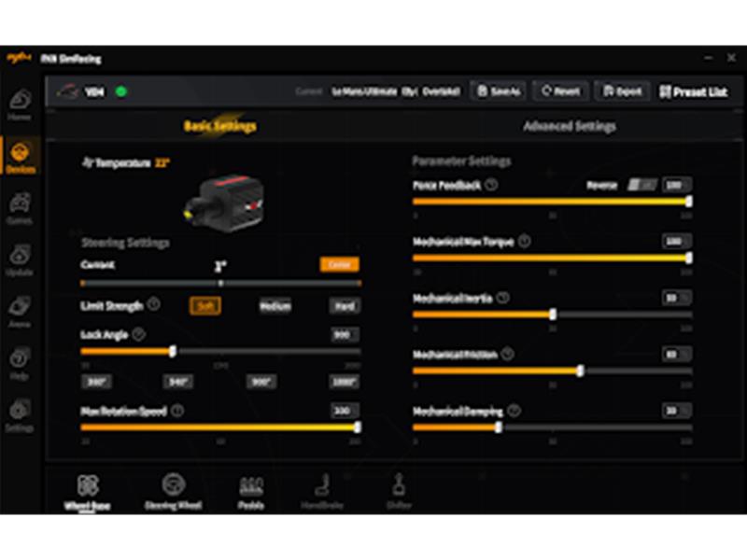Click the Revert preset button
747x560 pixels.
[560, 91]
